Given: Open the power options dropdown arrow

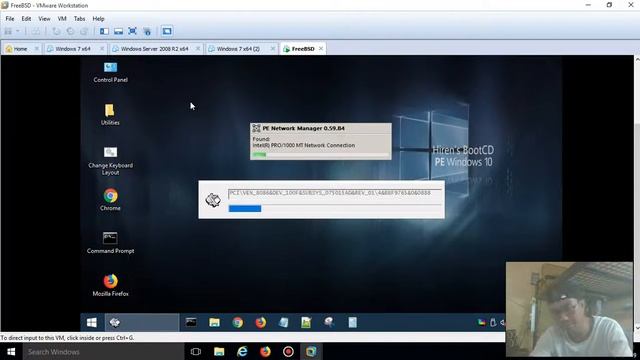Looking at the screenshot, I should coord(18,31).
